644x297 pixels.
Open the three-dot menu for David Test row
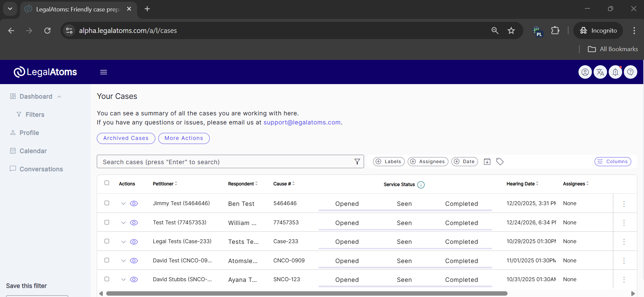pyautogui.click(x=624, y=261)
